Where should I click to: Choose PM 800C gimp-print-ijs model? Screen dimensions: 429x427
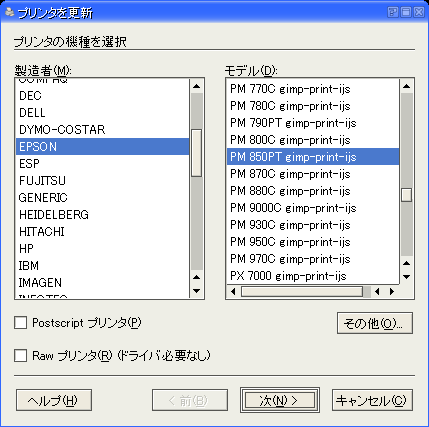[313, 140]
